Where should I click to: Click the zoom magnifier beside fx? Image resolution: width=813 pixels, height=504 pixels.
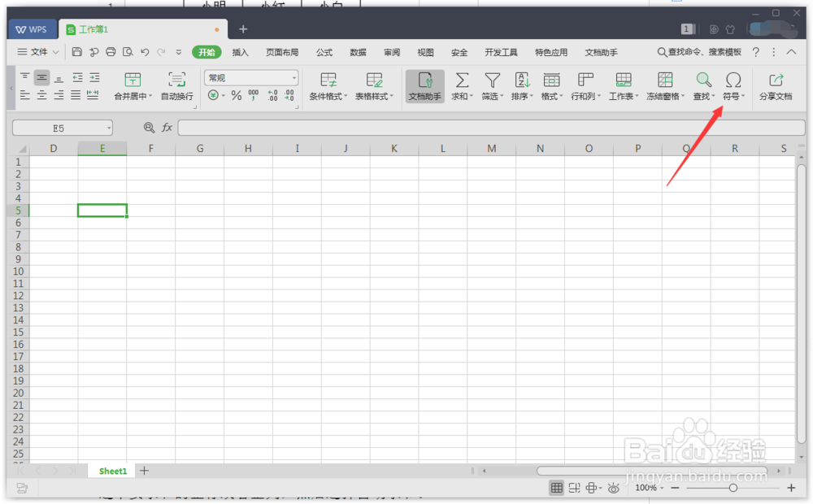[x=149, y=127]
